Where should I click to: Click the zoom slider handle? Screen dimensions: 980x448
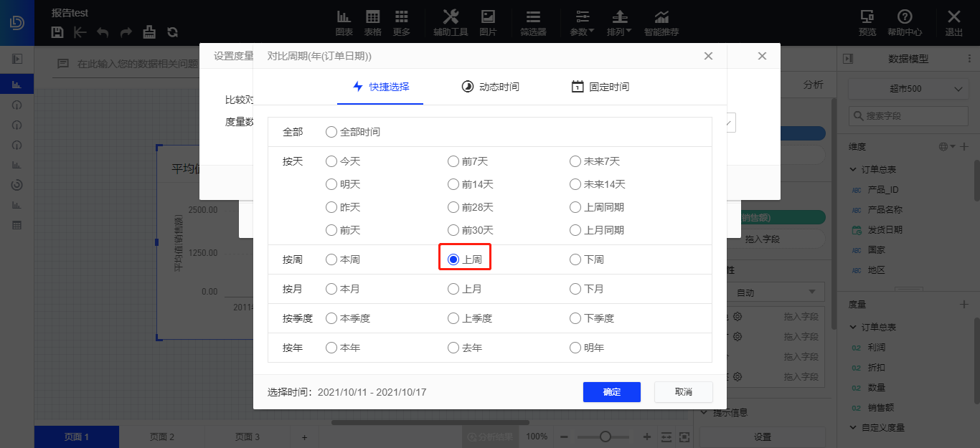[x=606, y=437]
